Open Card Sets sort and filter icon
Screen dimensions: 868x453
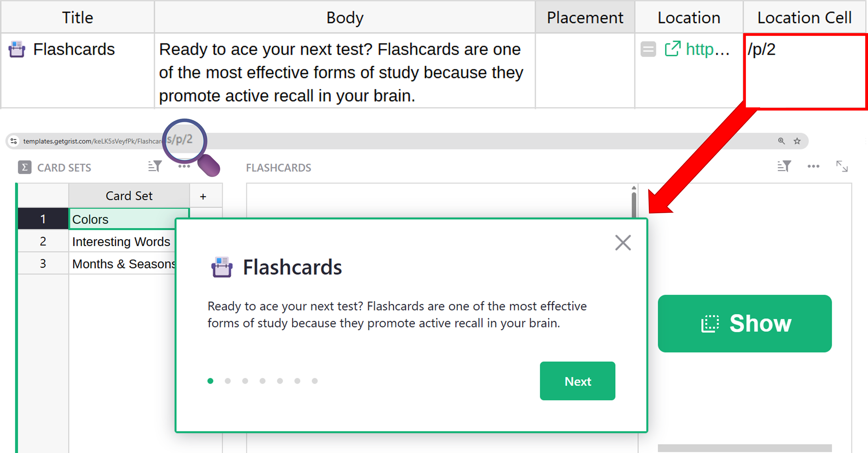(x=154, y=167)
